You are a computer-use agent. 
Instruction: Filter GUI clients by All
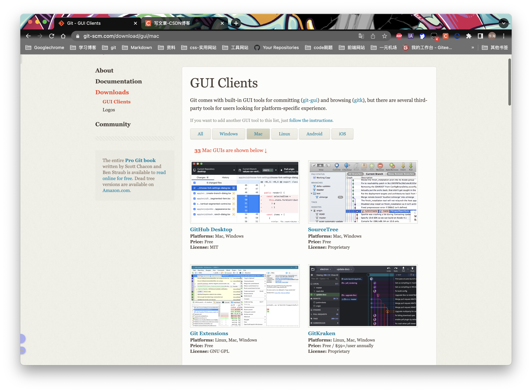coord(200,134)
